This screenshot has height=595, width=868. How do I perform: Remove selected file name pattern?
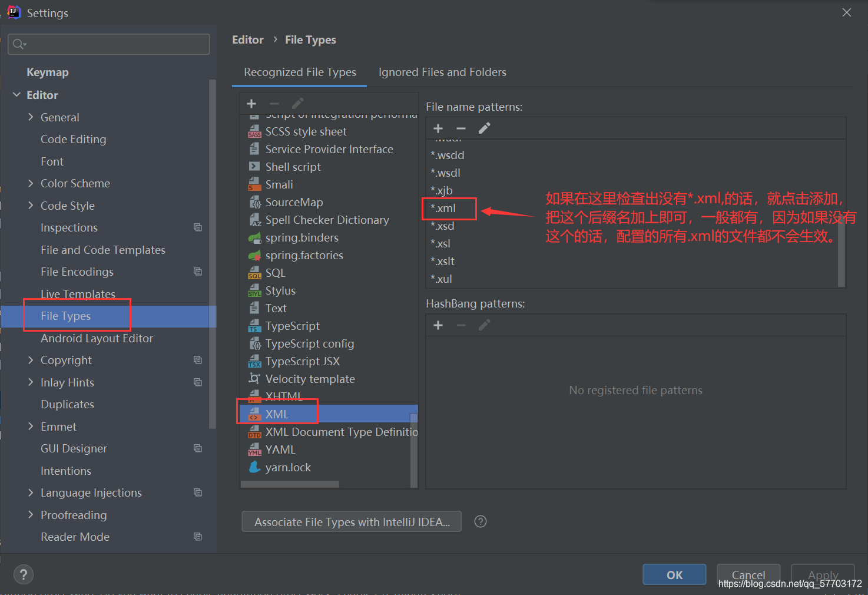(461, 128)
